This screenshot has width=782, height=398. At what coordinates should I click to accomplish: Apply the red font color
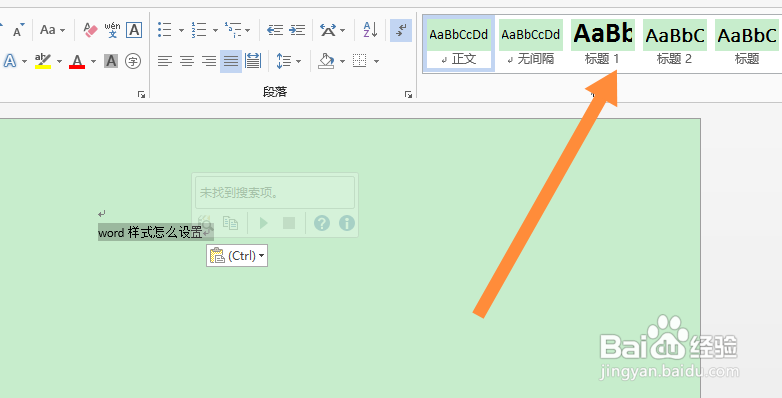tap(77, 61)
